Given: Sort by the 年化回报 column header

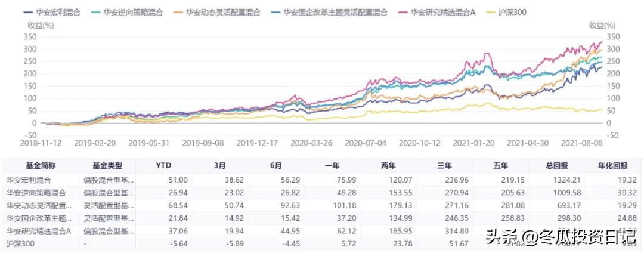Looking at the screenshot, I should (x=613, y=165).
